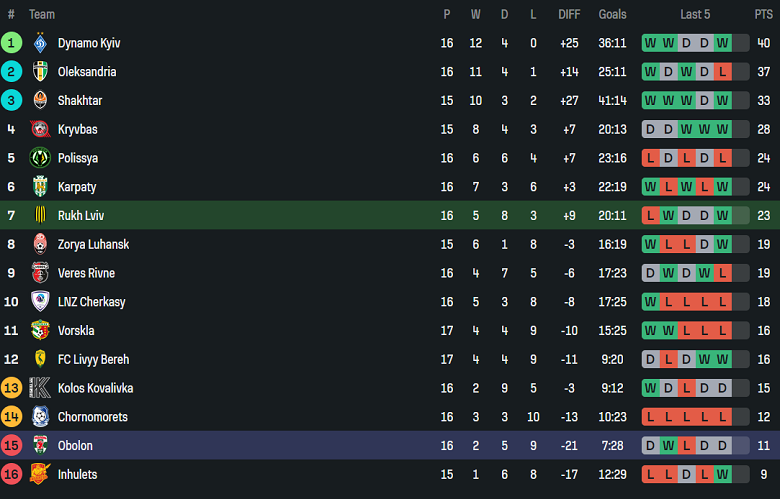Click the Dynamo Kyiv club crest
This screenshot has width=780, height=499.
(40, 43)
